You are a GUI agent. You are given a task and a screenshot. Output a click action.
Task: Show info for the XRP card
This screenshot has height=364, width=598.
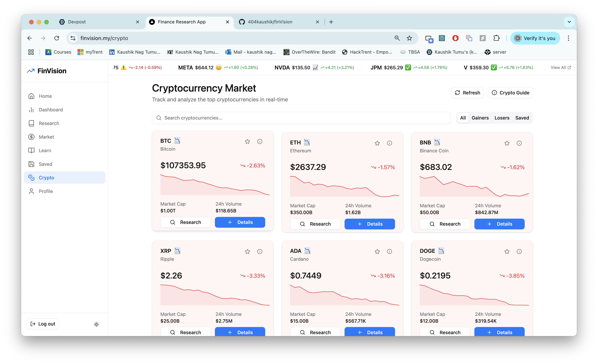[x=260, y=251]
